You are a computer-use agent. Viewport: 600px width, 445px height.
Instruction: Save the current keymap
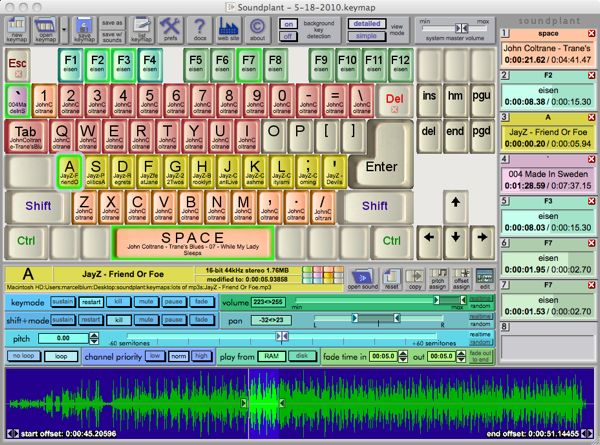click(x=84, y=29)
